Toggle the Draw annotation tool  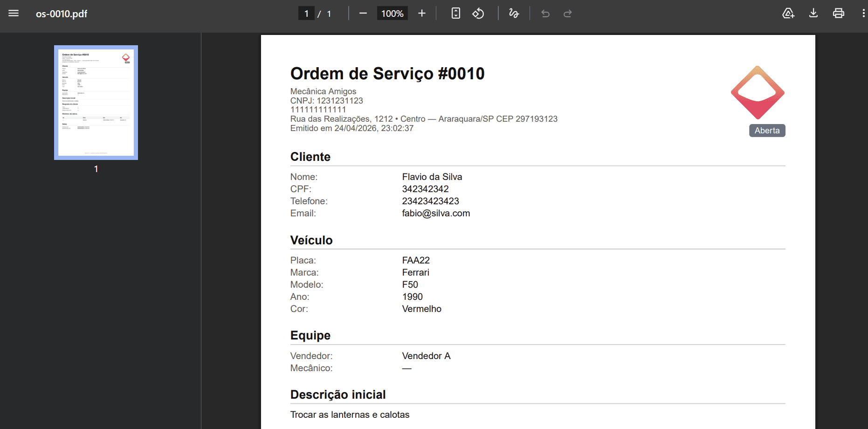514,14
